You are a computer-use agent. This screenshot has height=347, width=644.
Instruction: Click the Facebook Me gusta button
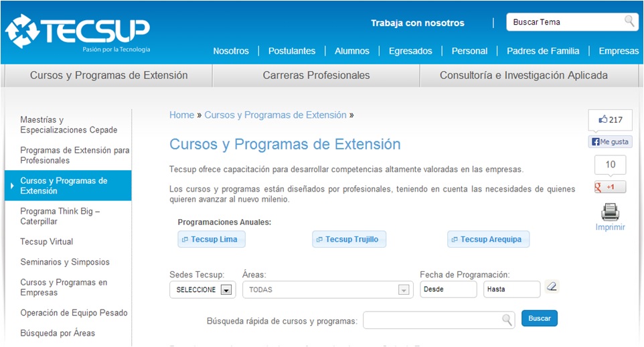(x=610, y=142)
